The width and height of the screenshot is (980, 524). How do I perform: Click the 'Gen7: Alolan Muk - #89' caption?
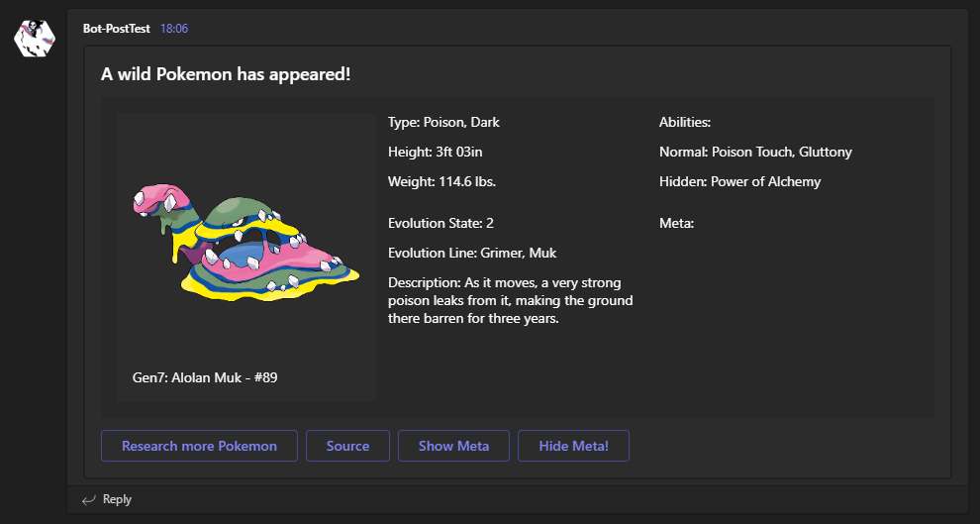205,377
